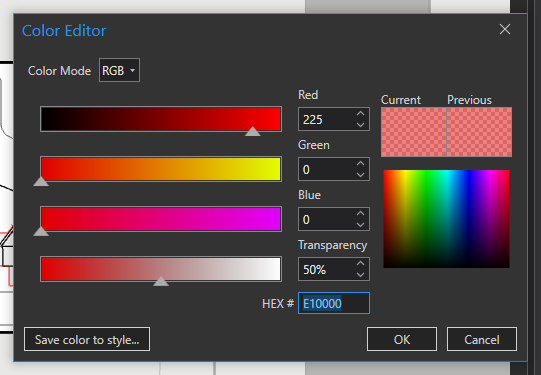541x375 pixels.
Task: Click the Red gradient slider bar
Action: tap(161, 119)
